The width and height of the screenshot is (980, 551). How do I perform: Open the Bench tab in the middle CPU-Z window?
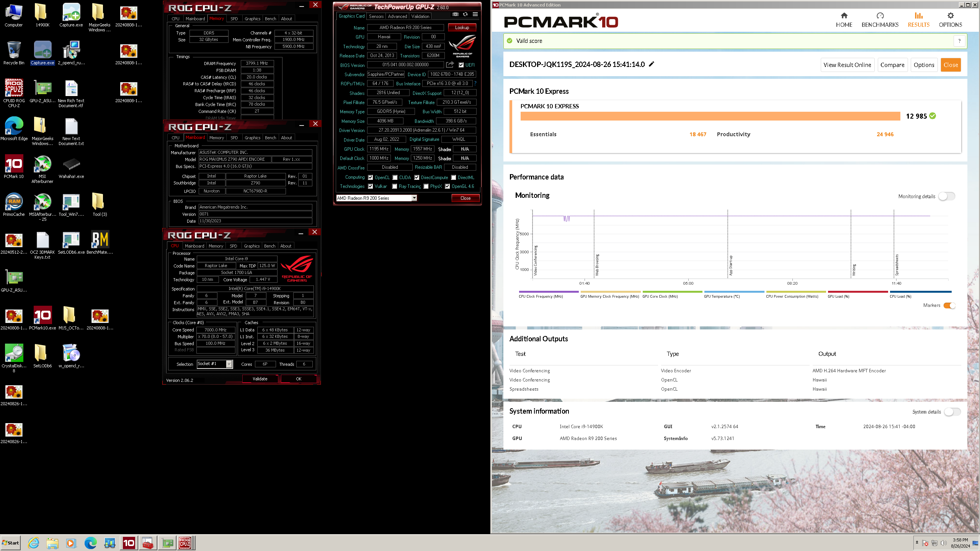coord(270,137)
